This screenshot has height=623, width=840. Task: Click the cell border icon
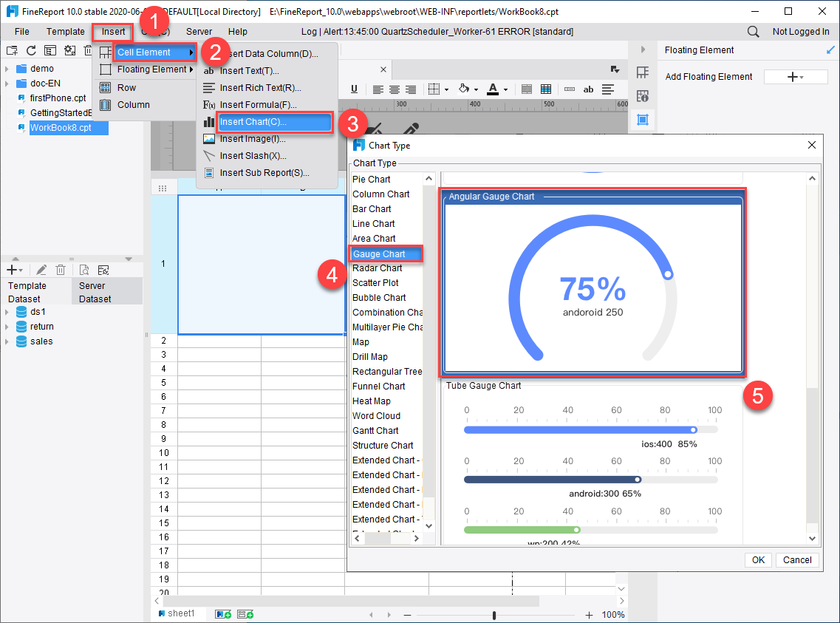(434, 89)
